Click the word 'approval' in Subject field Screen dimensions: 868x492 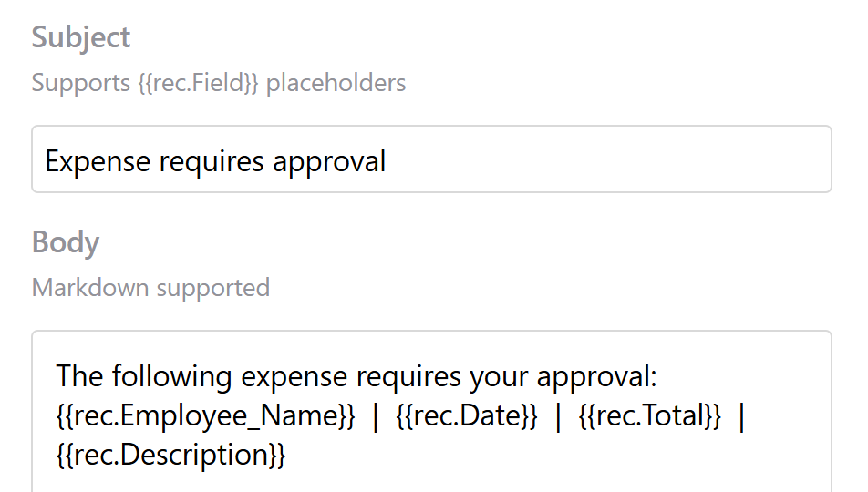330,161
